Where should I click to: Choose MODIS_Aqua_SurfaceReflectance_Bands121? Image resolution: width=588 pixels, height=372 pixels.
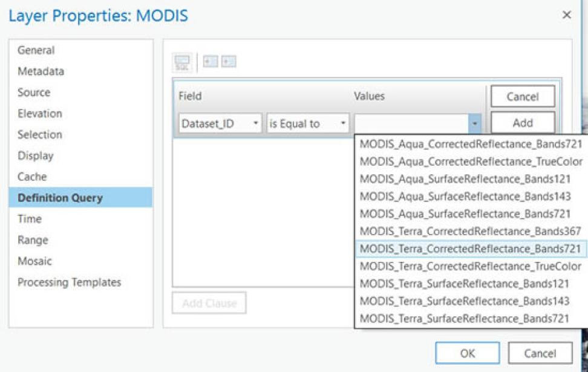tap(471, 179)
